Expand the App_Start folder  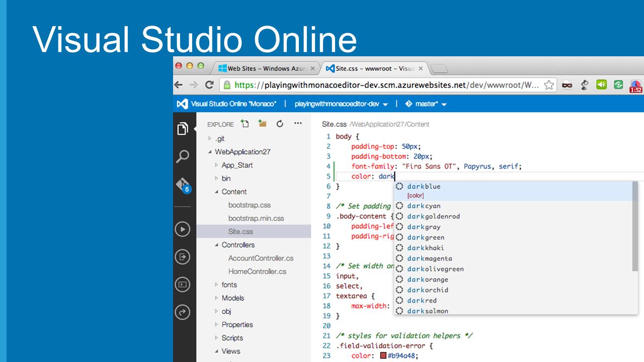point(217,165)
